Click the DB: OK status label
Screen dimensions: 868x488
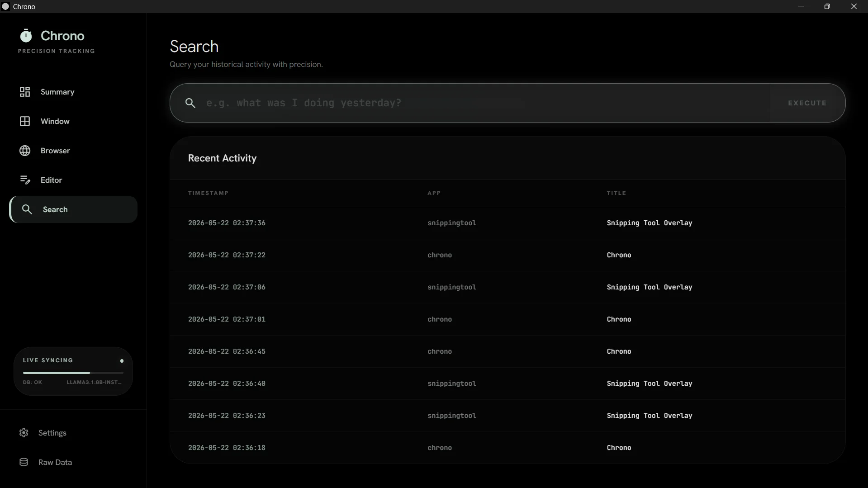33,382
